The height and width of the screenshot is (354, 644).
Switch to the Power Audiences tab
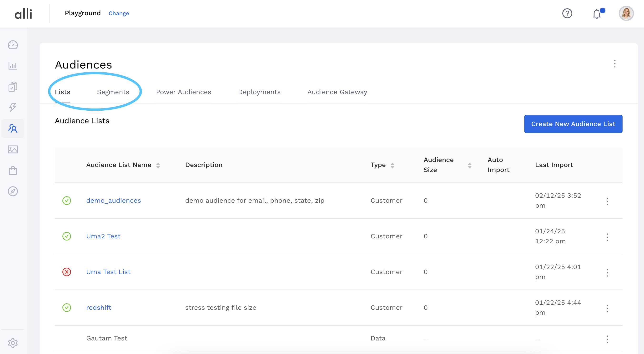[x=183, y=92]
